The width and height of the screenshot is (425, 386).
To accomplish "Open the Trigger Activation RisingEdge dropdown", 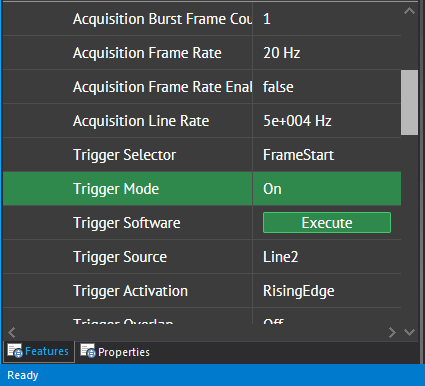I will point(327,291).
